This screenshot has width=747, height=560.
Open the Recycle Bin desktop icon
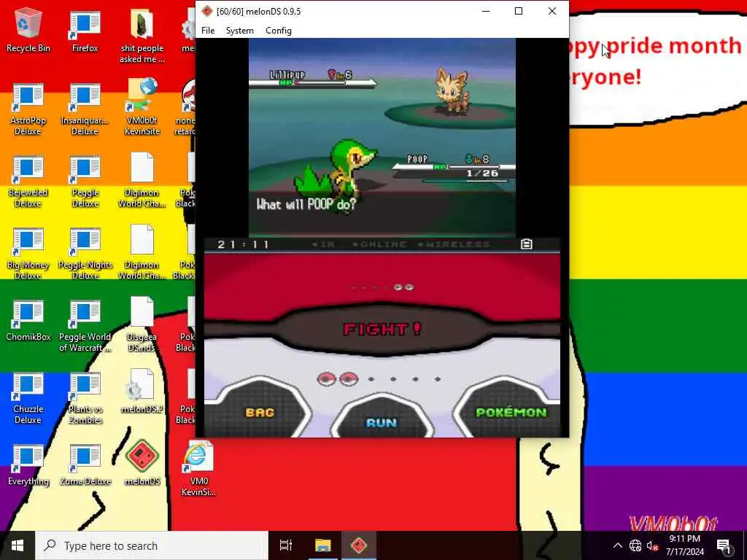28,29
